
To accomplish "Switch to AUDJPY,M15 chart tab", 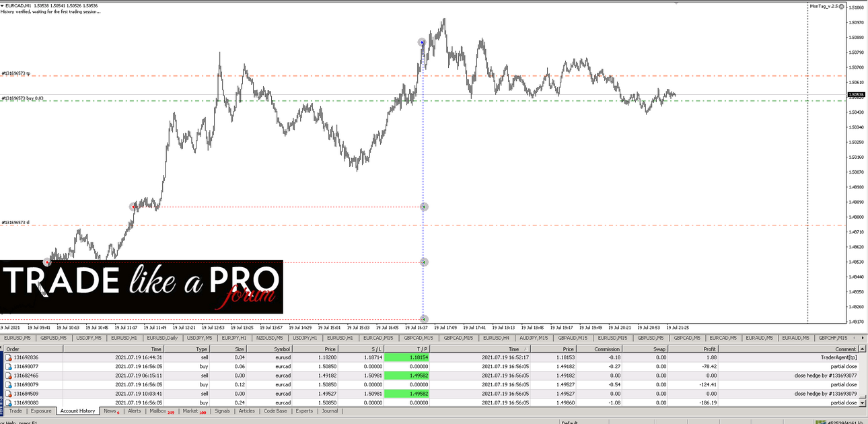I will [534, 338].
